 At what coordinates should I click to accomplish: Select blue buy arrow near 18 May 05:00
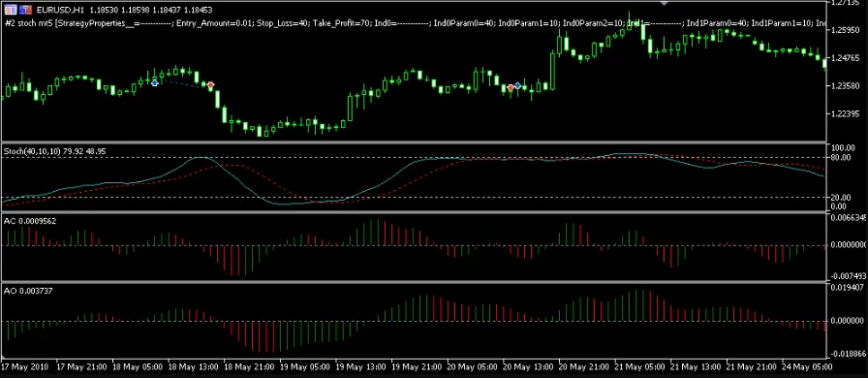(154, 82)
